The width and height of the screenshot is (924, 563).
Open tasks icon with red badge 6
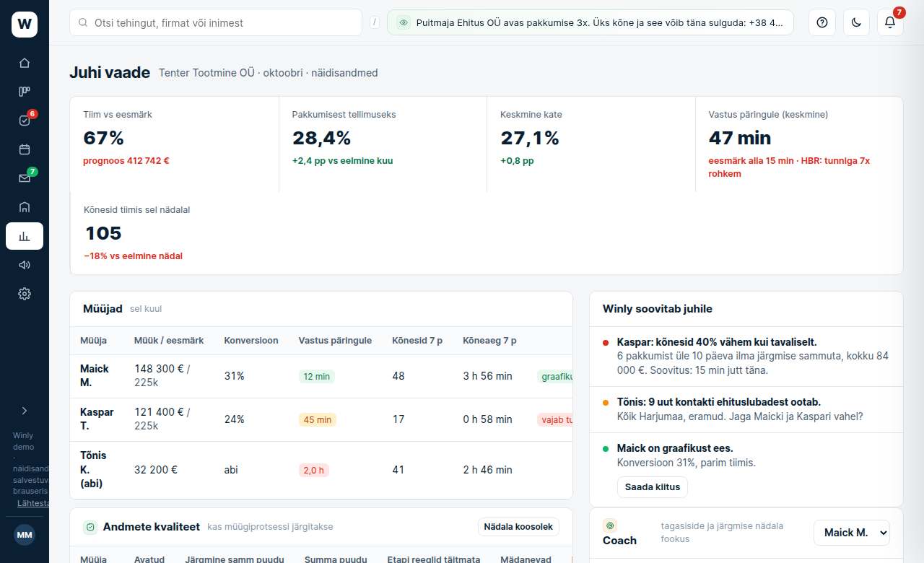pyautogui.click(x=25, y=121)
